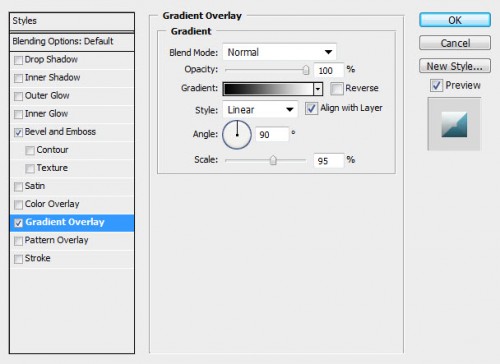Click the Angle value field
Viewport: 500px width, 364px height.
click(x=272, y=134)
